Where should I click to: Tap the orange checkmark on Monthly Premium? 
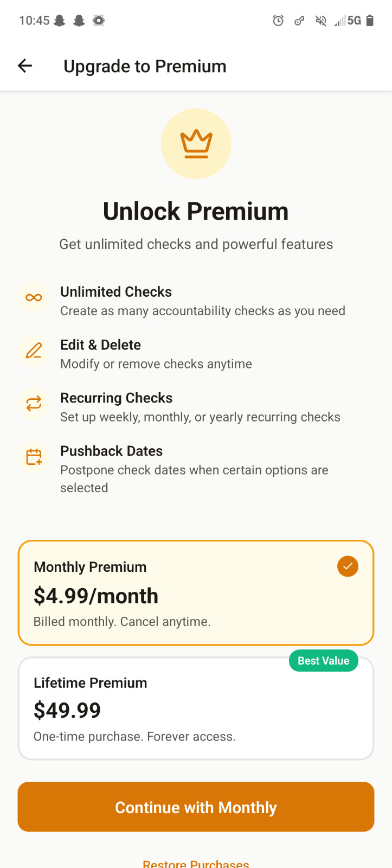(x=348, y=566)
